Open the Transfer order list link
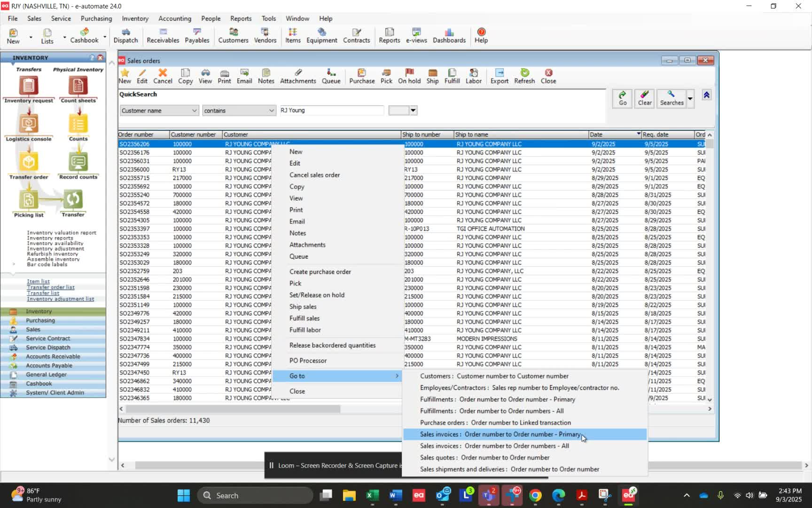The width and height of the screenshot is (812, 508). point(51,287)
